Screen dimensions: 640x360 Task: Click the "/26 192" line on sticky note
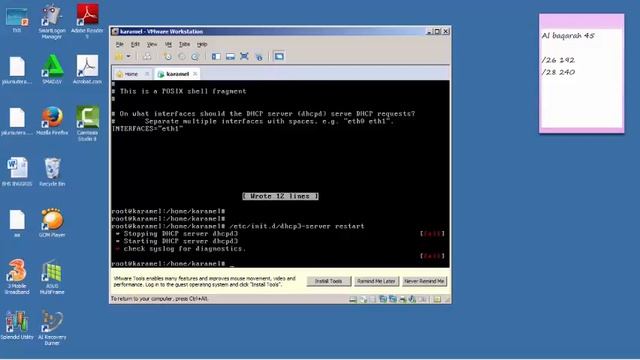coord(558,60)
